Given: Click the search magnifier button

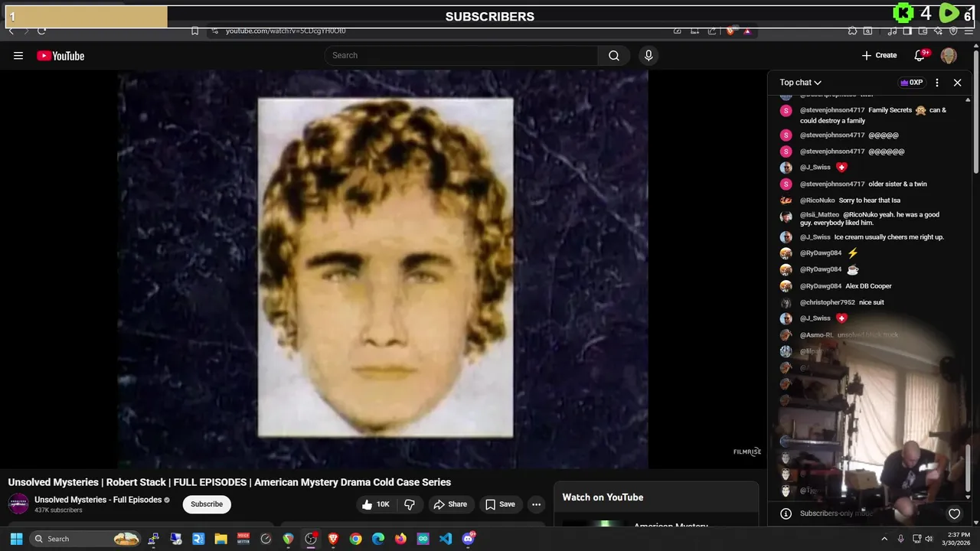Looking at the screenshot, I should [614, 55].
